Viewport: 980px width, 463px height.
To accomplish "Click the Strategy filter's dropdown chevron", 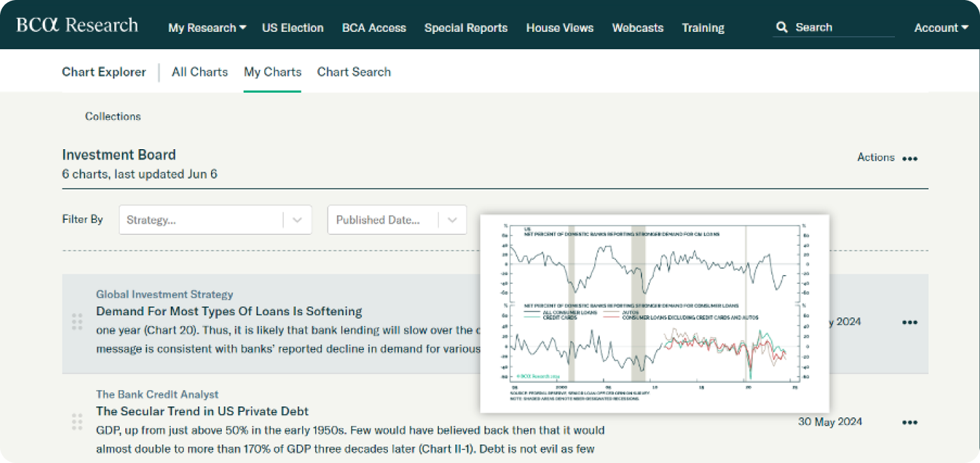I will pos(297,219).
